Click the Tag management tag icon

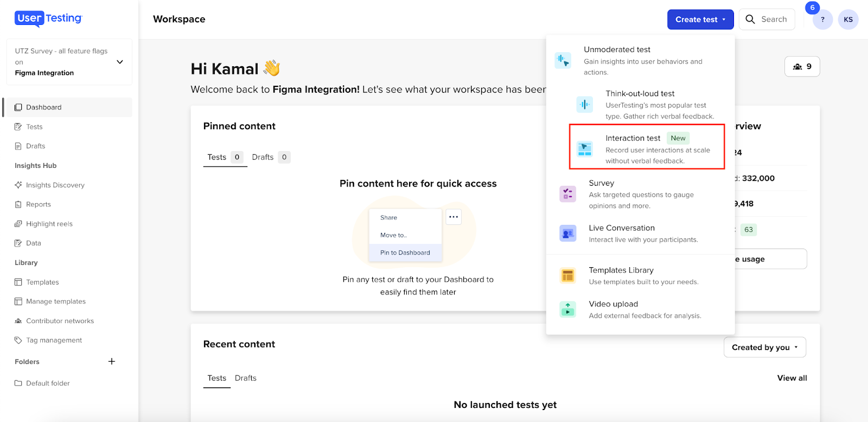click(18, 340)
